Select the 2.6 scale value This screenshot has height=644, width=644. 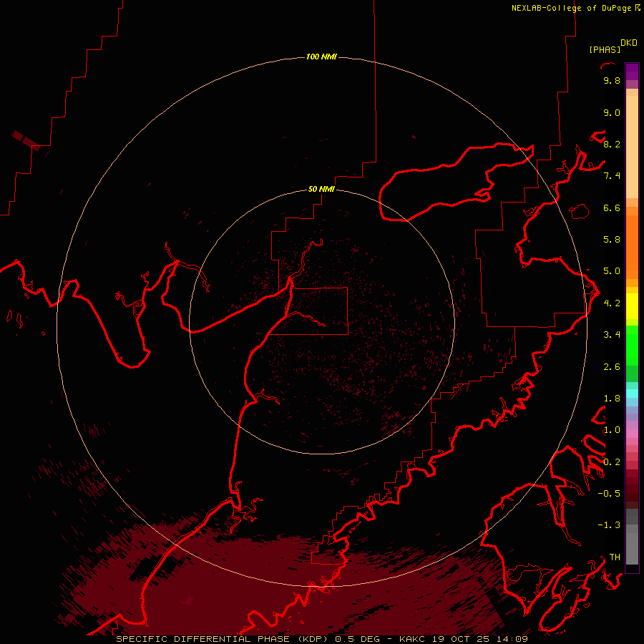pyautogui.click(x=612, y=367)
